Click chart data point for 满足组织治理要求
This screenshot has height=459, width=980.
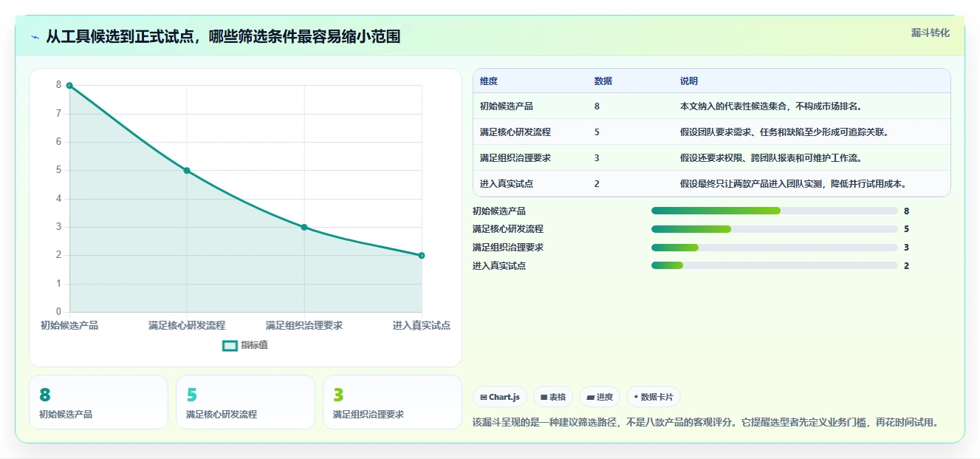tap(304, 227)
